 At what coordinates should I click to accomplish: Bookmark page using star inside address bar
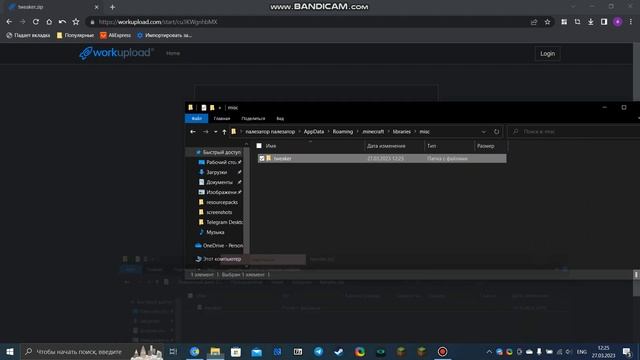[x=547, y=22]
